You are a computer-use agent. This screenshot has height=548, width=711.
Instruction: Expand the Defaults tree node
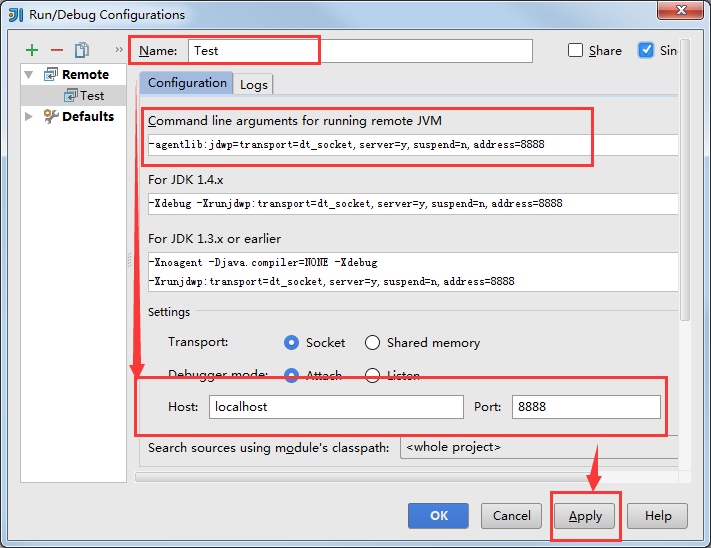click(x=29, y=117)
